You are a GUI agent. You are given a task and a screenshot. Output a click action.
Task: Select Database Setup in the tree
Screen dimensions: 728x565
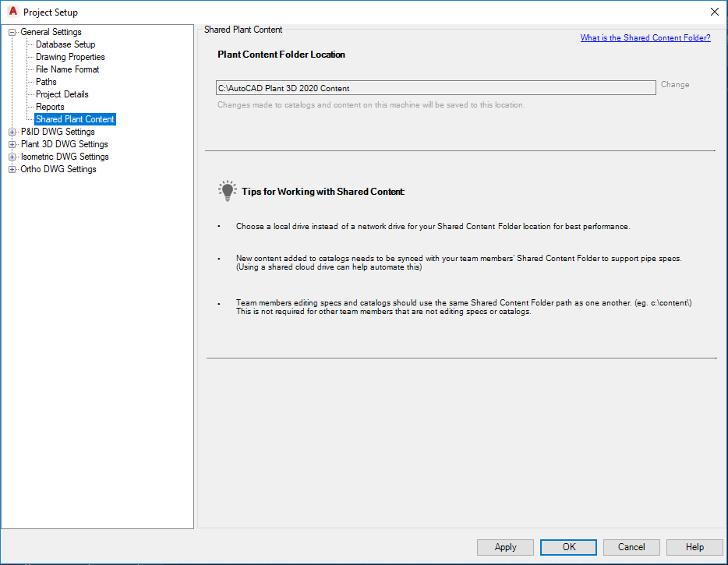click(x=65, y=44)
